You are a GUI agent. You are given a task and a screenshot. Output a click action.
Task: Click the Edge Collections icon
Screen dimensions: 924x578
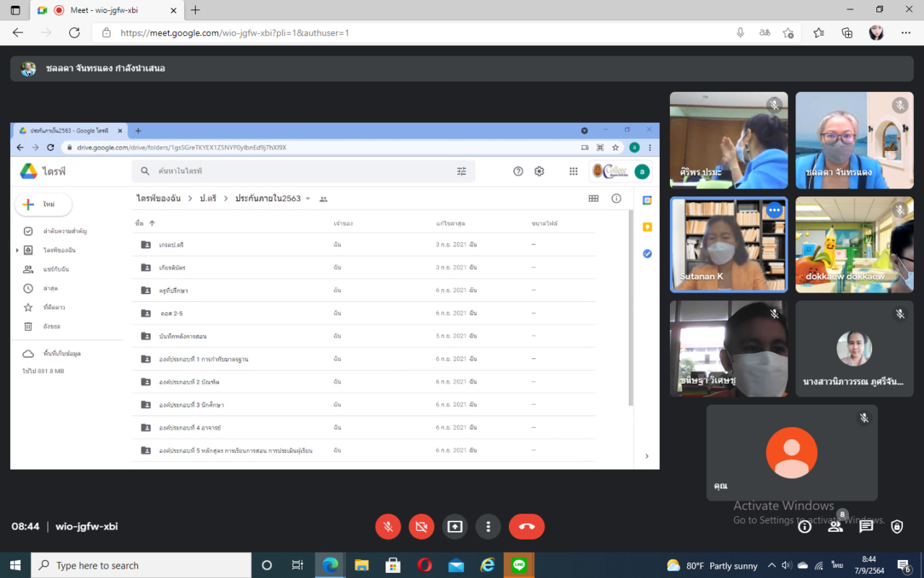pos(847,33)
